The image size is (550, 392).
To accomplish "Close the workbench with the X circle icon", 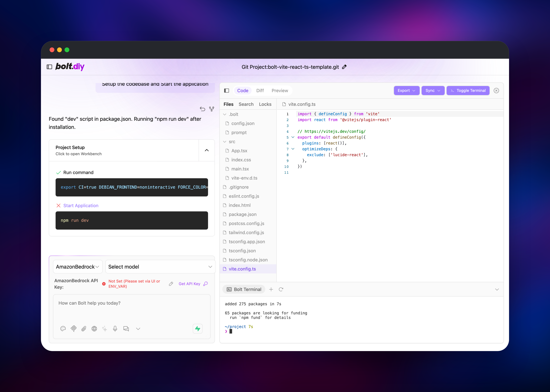I will (496, 91).
